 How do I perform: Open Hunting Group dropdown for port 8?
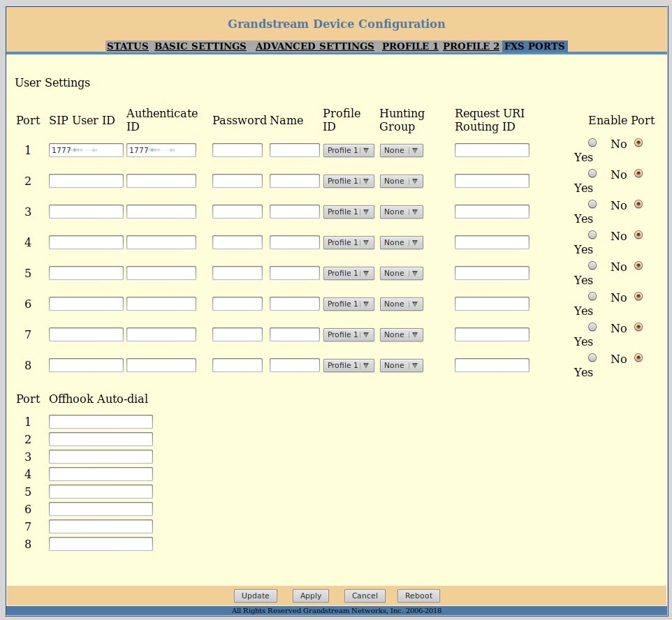pos(401,365)
